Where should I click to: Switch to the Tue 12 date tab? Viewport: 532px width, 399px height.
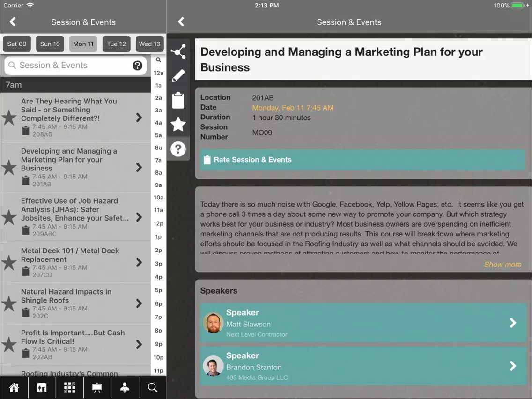pos(116,44)
